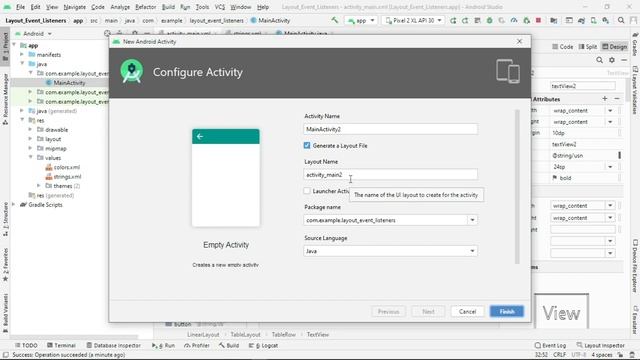Image resolution: width=640 pixels, height=360 pixels.
Task: Open the Navigate menu
Action: [x=74, y=7]
